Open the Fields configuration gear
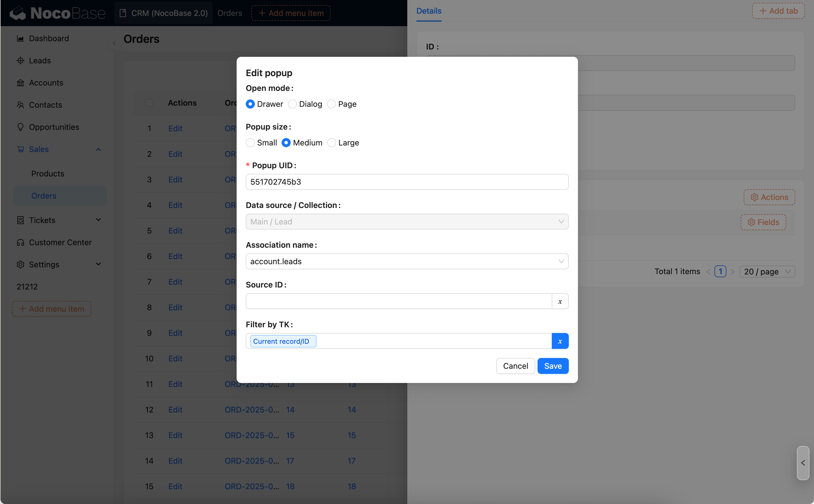 point(763,222)
